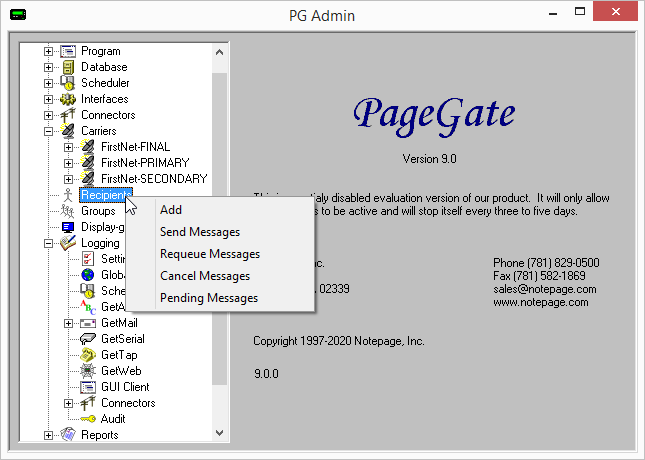
Task: Select the GetSerial logging item
Action: click(123, 339)
